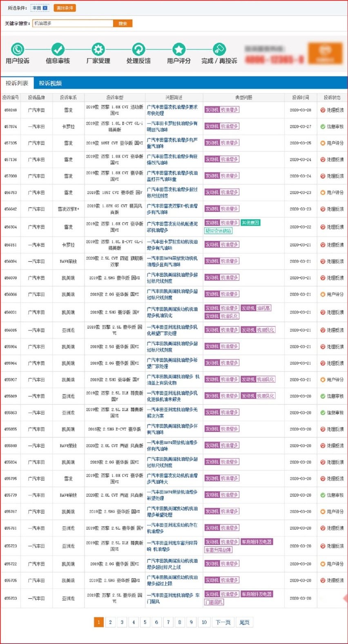Click the 信息审核 checkmark step icon
The height and width of the screenshot is (644, 348).
point(58,49)
